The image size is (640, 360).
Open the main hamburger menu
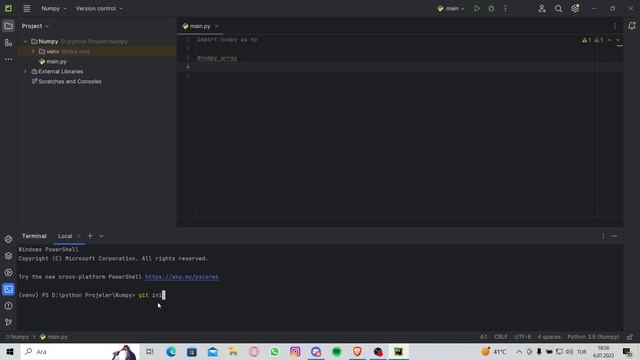(x=27, y=9)
